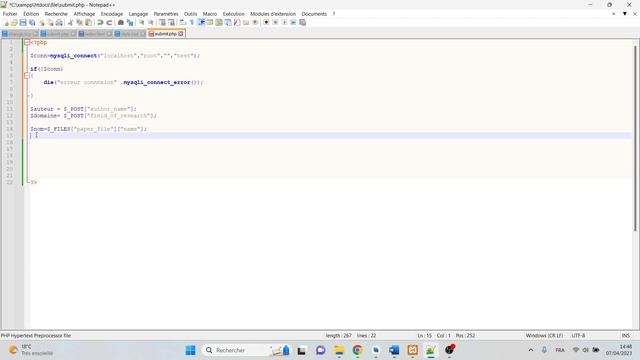Open the Outils menu
Screen dimensions: 640x360
click(190, 14)
